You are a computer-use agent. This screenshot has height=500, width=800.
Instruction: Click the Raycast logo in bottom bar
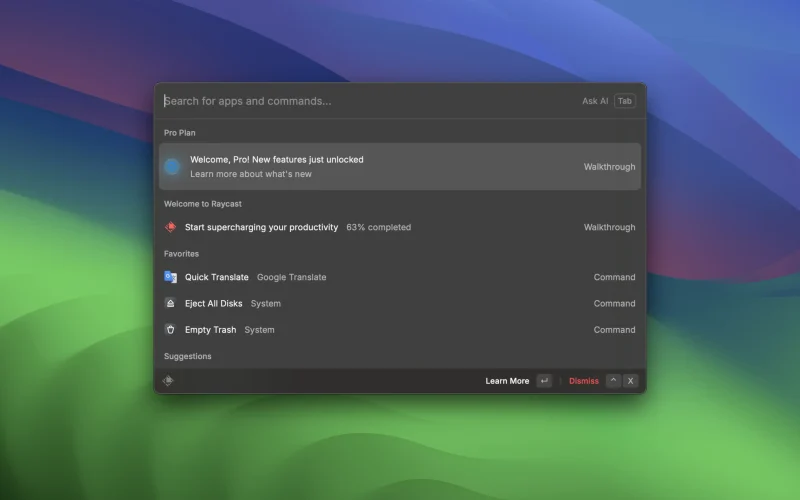coord(168,381)
